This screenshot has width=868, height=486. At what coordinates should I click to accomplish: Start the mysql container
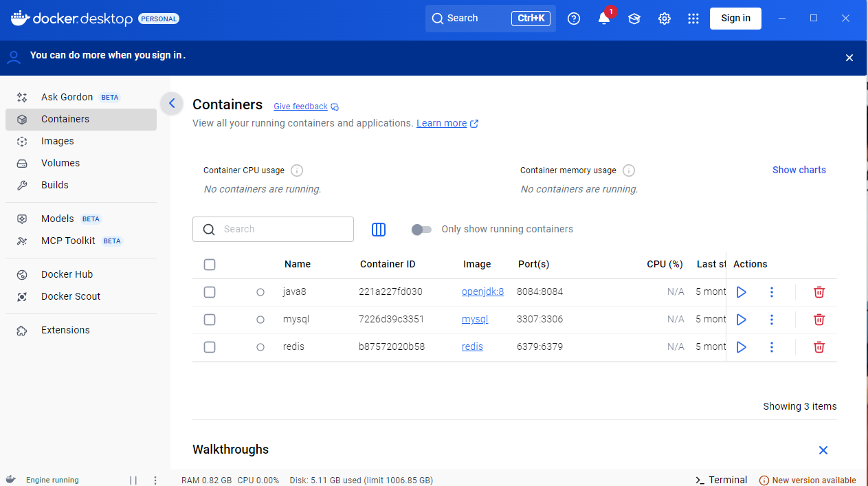(742, 320)
